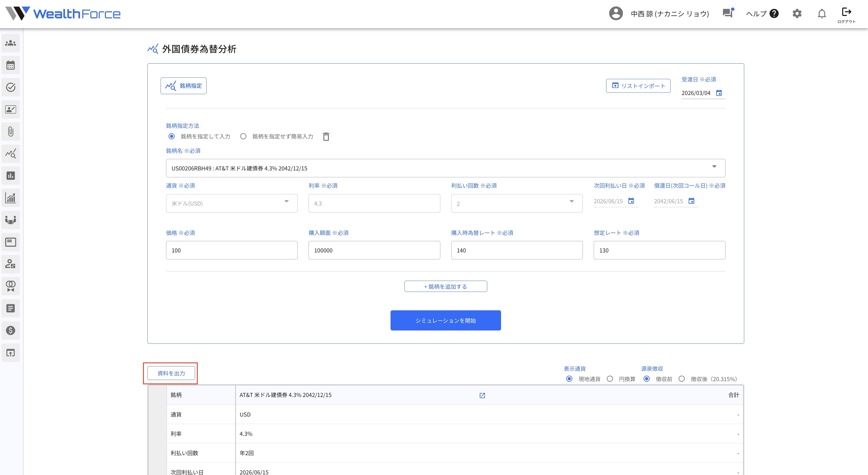Open the ヘルプ menu in the header
Viewport: 868px width, 475px height.
762,14
